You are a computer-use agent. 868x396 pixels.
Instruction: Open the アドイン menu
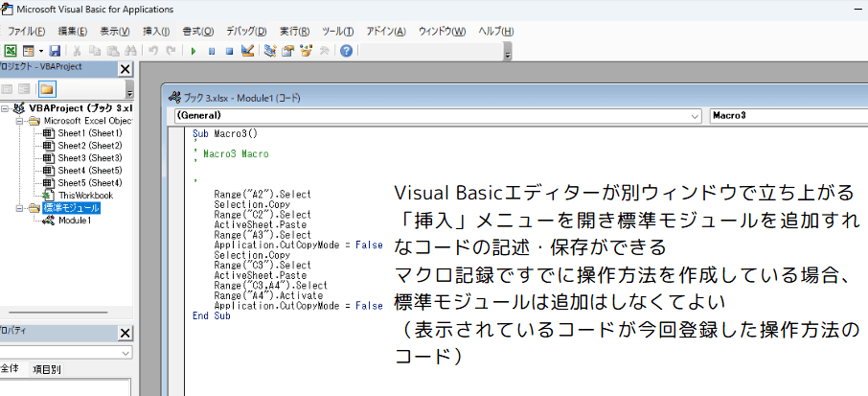tap(386, 31)
